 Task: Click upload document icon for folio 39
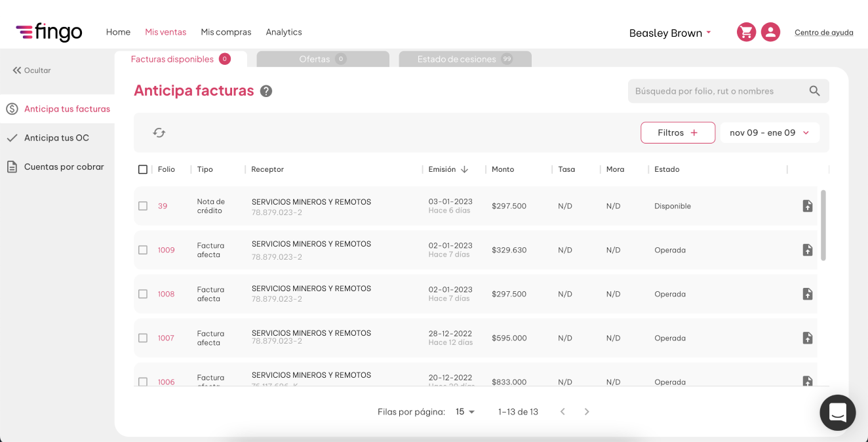click(808, 206)
